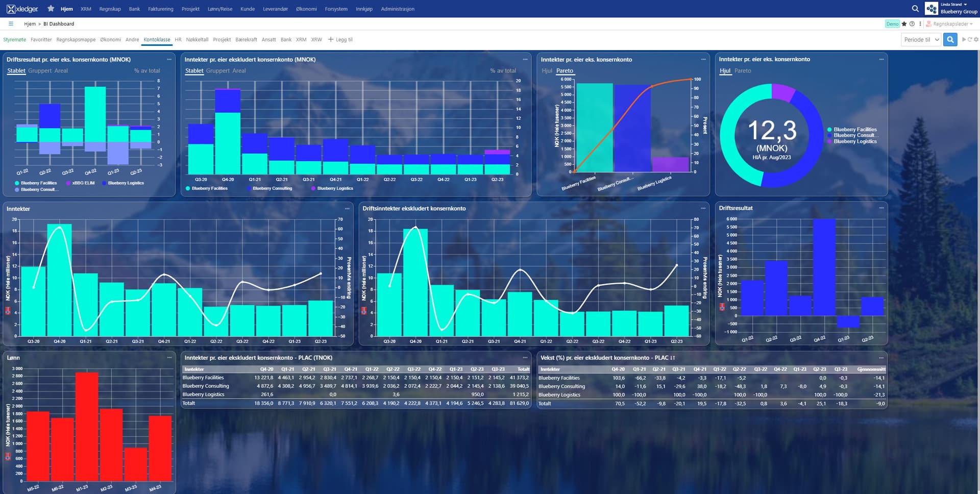Click Blueberry Facilities row in PLAC table
The height and width of the screenshot is (494, 980).
pyautogui.click(x=356, y=378)
